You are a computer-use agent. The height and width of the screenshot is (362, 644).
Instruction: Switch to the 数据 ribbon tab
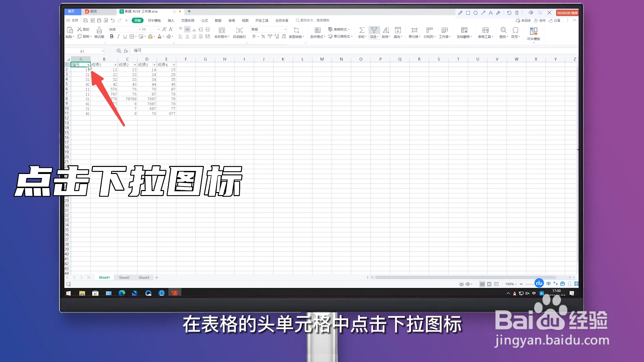[x=218, y=20]
